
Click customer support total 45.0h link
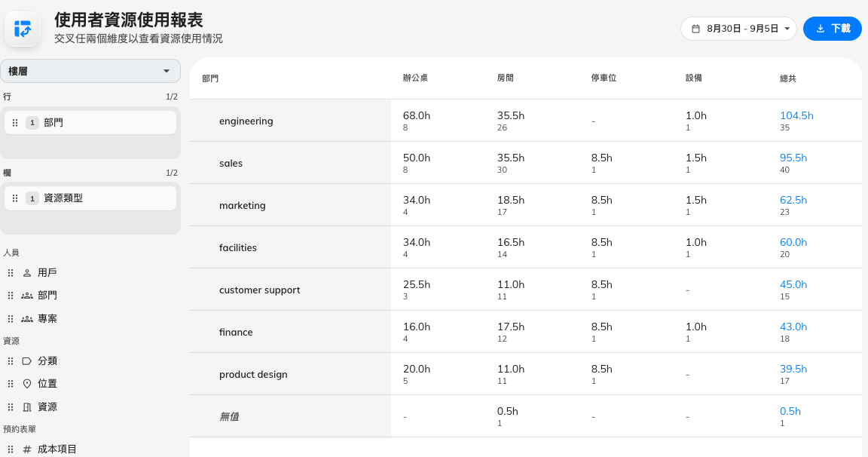coord(793,284)
